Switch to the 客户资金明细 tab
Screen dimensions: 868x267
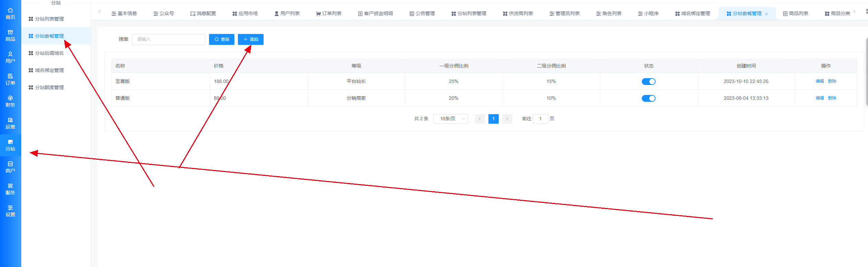375,13
